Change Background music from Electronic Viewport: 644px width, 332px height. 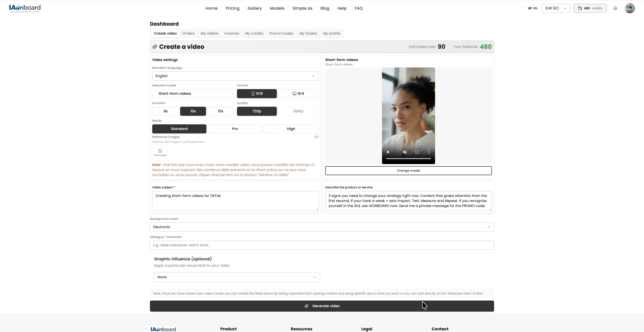point(322,227)
